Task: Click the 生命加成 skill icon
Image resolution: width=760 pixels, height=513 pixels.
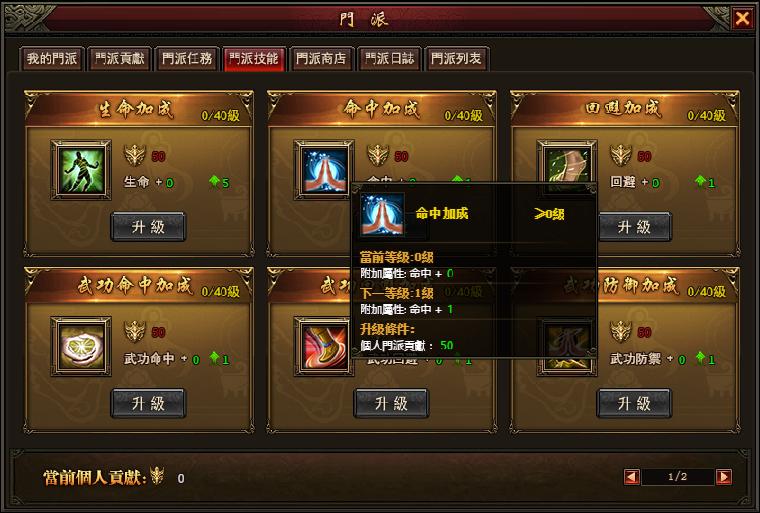Action: click(x=81, y=170)
